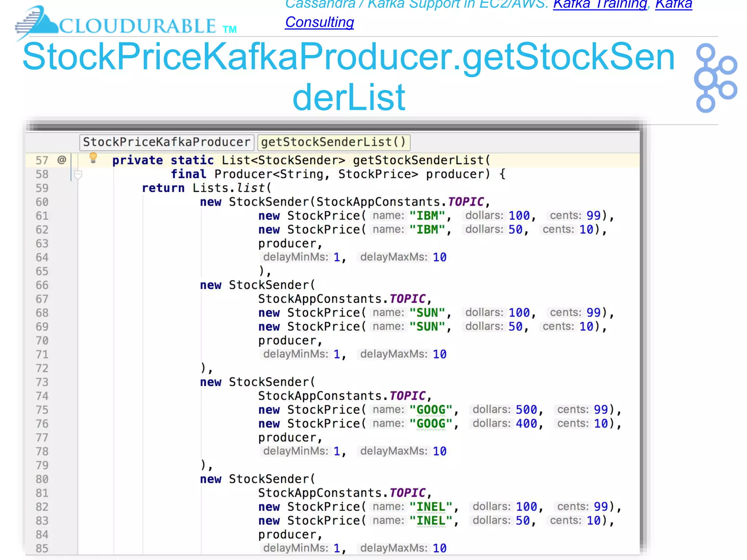The width and height of the screenshot is (747, 560).
Task: Click the TOPIC constant on line 60
Action: click(x=466, y=202)
